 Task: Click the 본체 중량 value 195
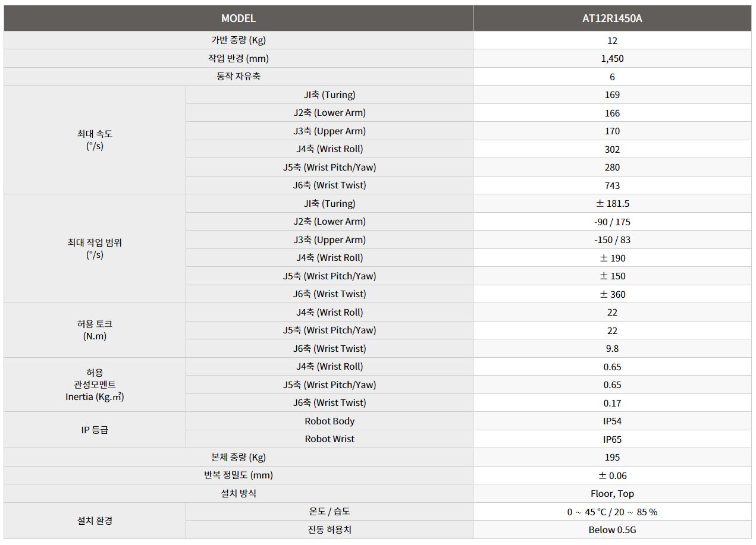click(x=612, y=457)
